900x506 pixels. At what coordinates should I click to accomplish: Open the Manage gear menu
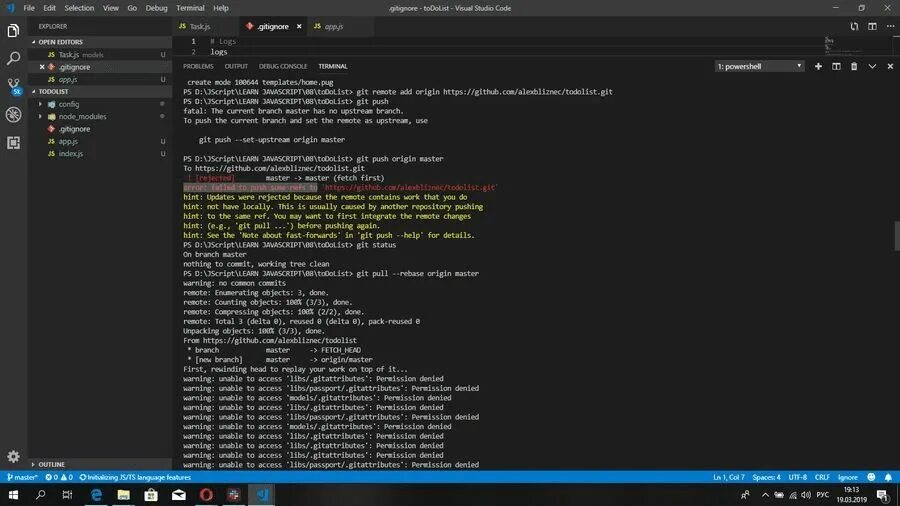13,457
